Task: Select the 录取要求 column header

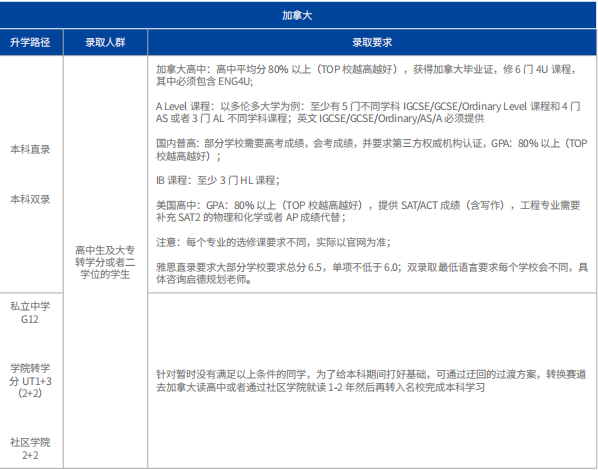Action: coord(372,42)
